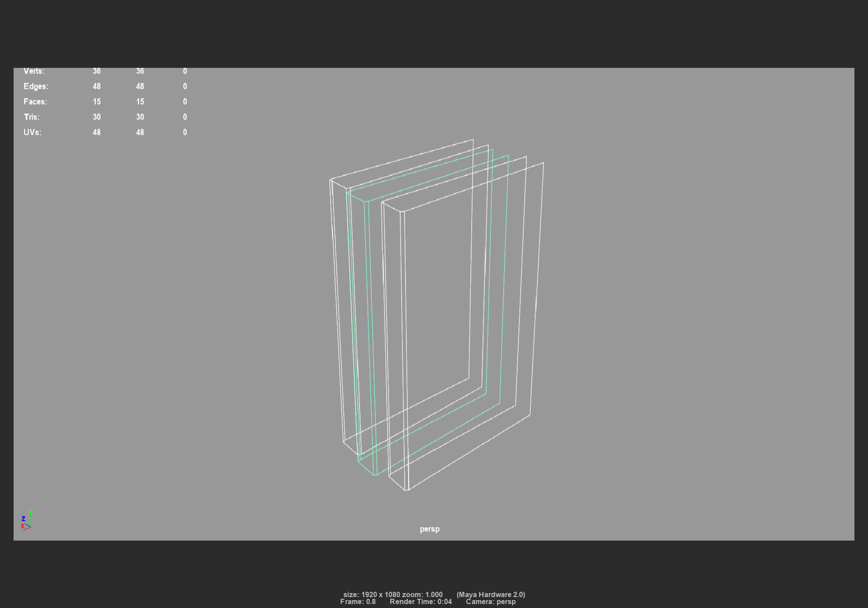
Task: Click the first Faces count value 15
Action: [x=97, y=102]
